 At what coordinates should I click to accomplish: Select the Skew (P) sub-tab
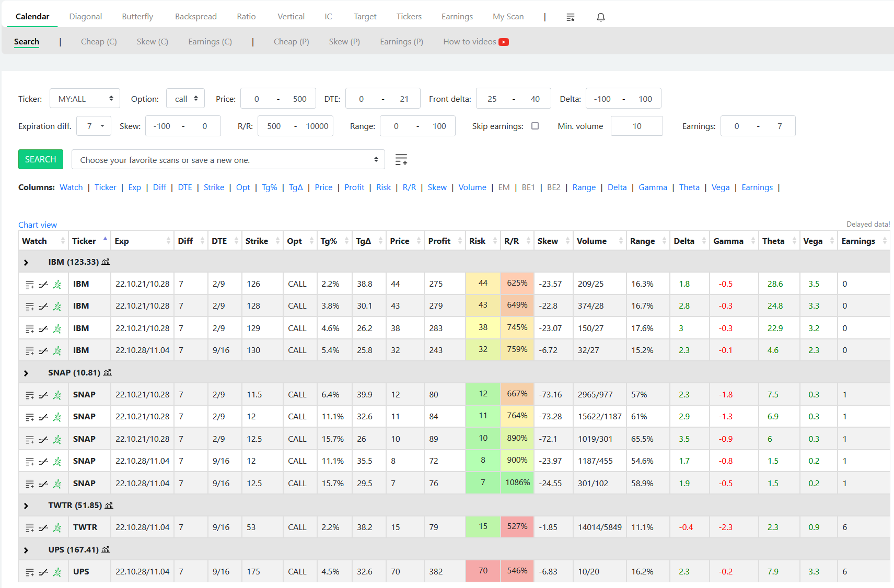[x=344, y=42]
